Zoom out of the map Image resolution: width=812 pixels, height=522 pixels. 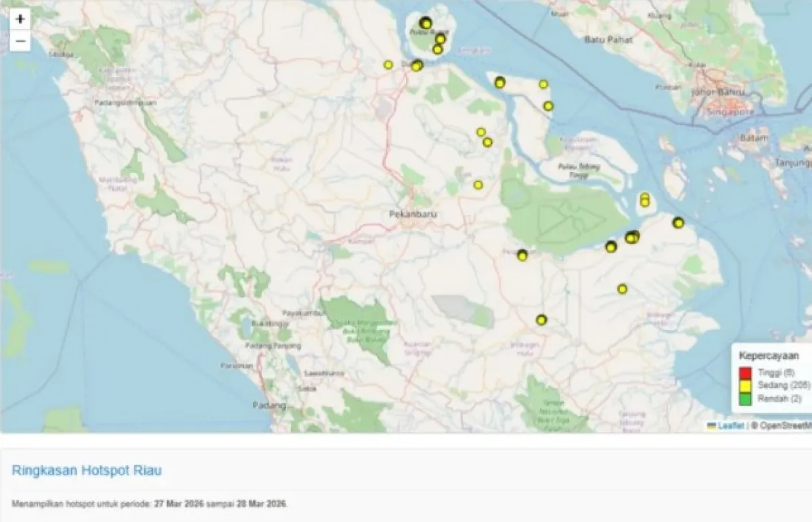click(20, 41)
